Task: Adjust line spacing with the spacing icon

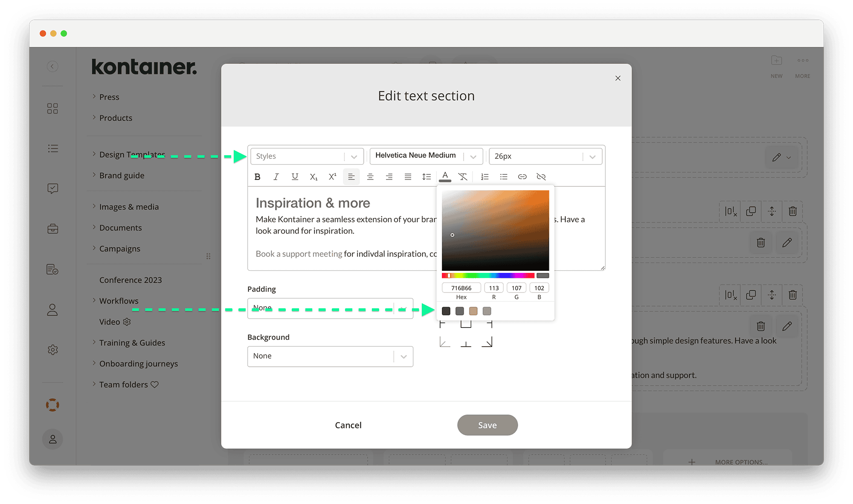Action: 426,177
